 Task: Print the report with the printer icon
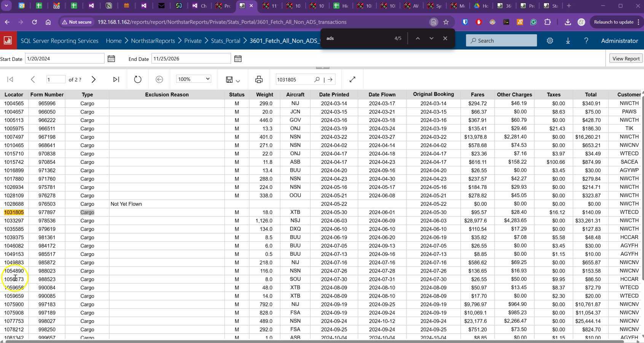click(259, 79)
